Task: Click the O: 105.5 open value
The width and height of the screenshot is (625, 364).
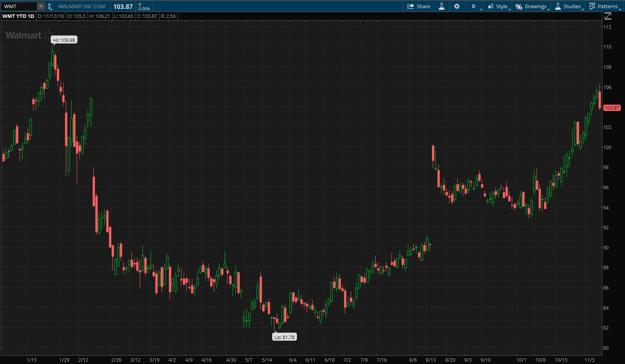Action: point(77,16)
